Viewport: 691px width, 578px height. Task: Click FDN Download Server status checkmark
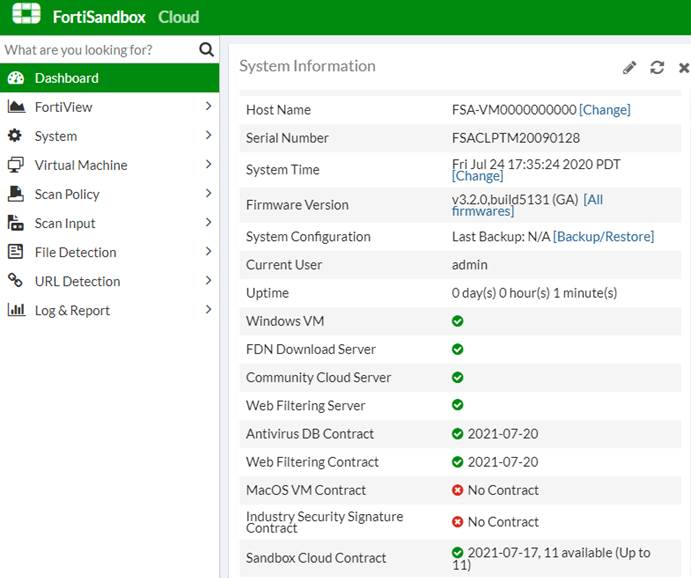(x=457, y=349)
